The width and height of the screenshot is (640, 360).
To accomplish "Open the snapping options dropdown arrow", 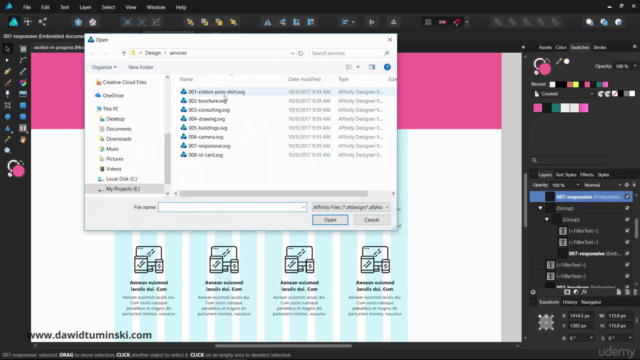I will [467, 22].
